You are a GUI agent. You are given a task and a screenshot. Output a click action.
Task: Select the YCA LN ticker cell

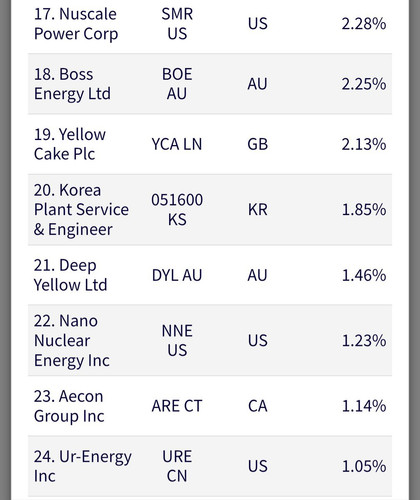(177, 144)
